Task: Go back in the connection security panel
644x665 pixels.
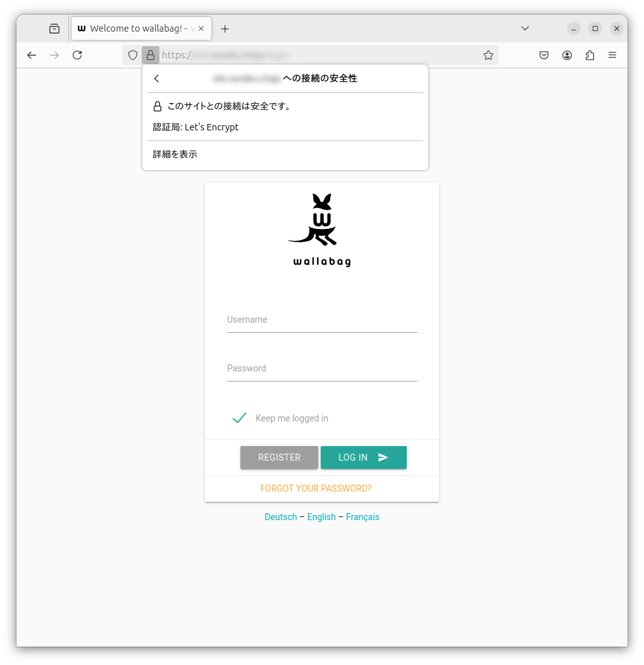Action: pos(156,78)
